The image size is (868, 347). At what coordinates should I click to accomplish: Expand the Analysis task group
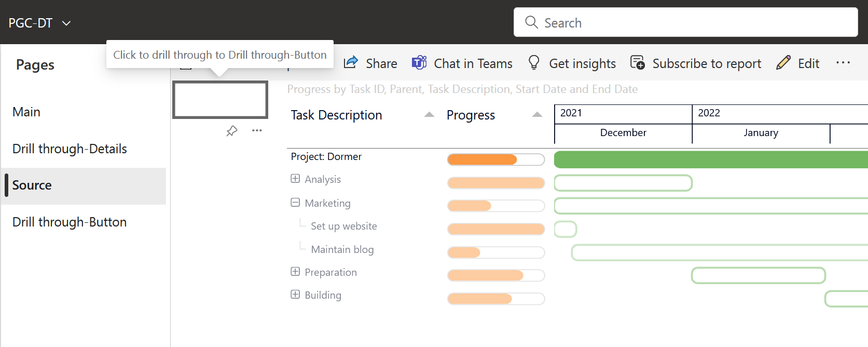pyautogui.click(x=295, y=178)
